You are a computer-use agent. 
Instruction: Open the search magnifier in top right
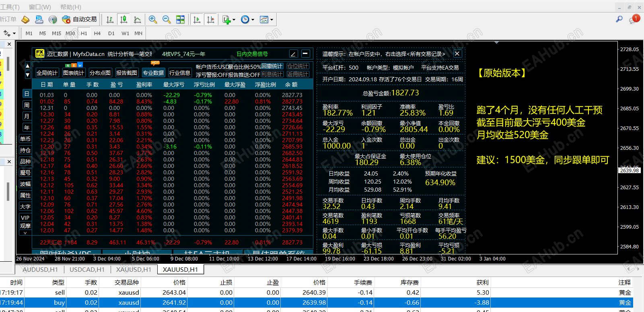(x=619, y=19)
